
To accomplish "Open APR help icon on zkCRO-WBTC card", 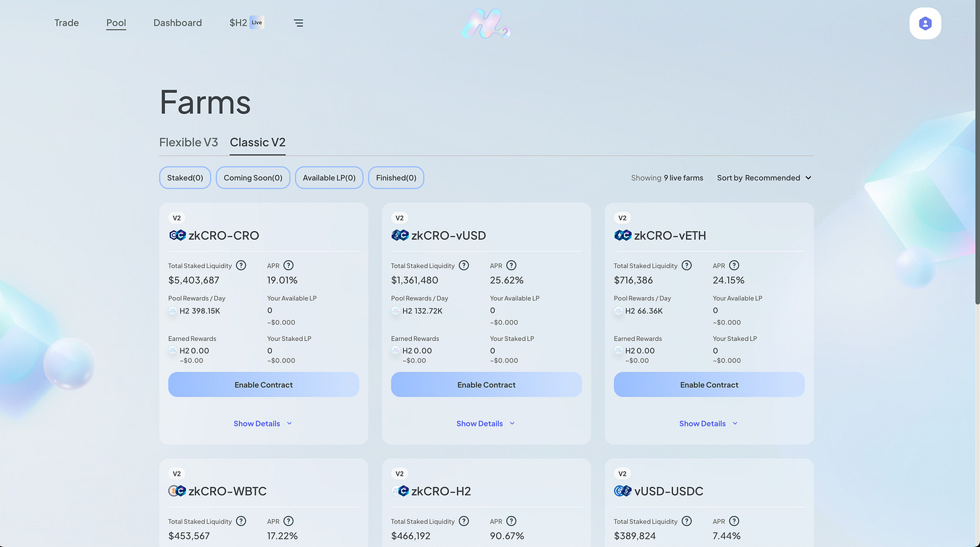I will pos(289,521).
